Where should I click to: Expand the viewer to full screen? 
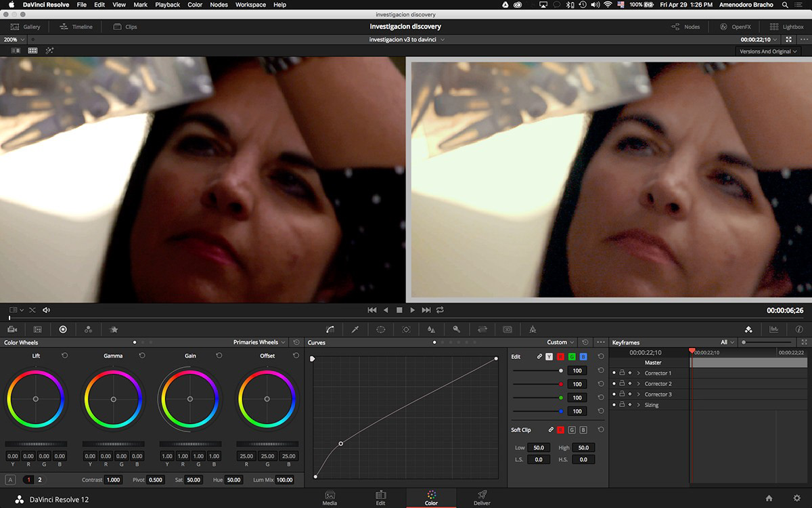(x=789, y=39)
